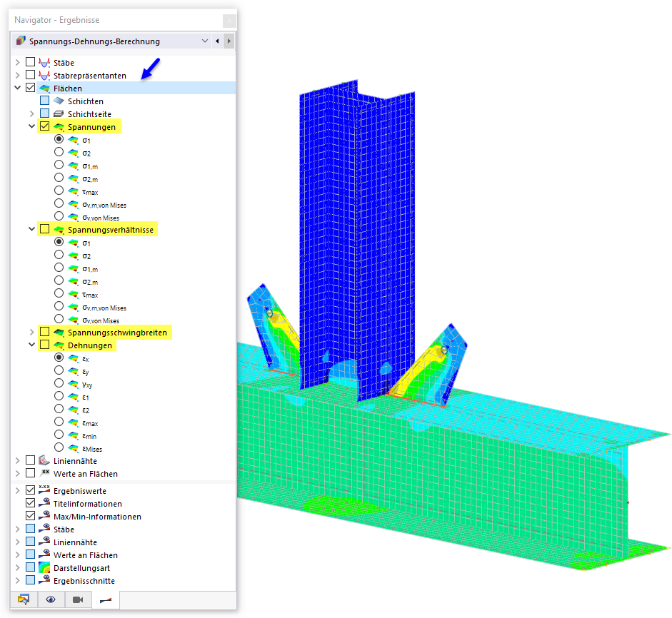
Task: Toggle the Ergebnisschnitte checkbox
Action: click(31, 580)
